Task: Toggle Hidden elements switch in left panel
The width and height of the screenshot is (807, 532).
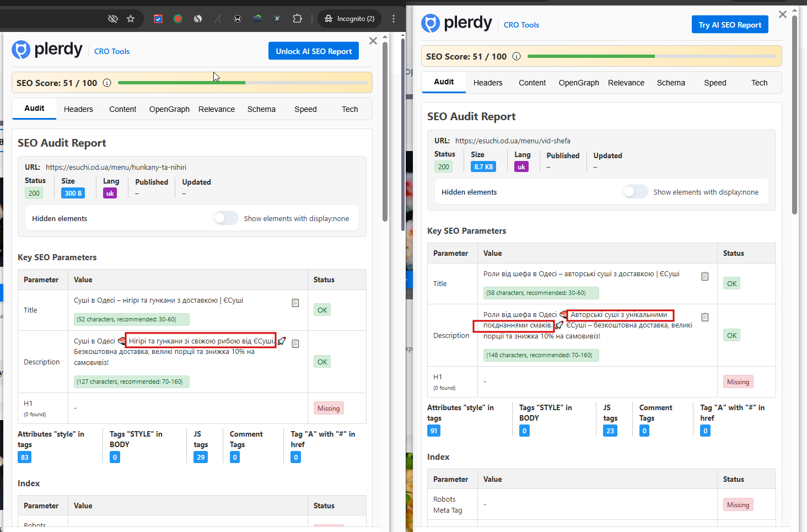Action: pos(226,218)
